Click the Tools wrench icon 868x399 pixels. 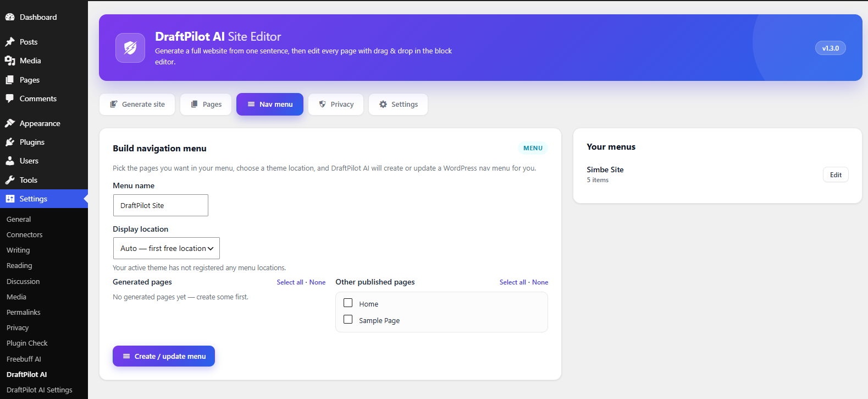point(10,180)
